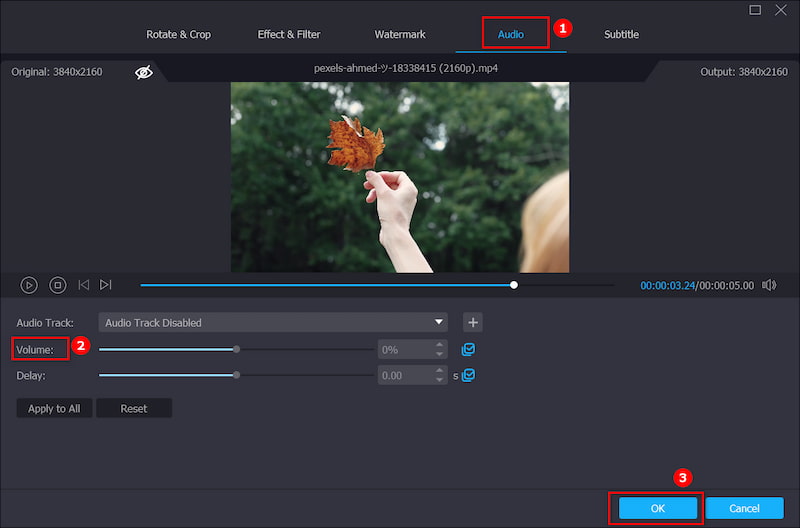Screen dimensions: 800x528
Task: Decrease Delay value with down arrow
Action: pos(439,380)
